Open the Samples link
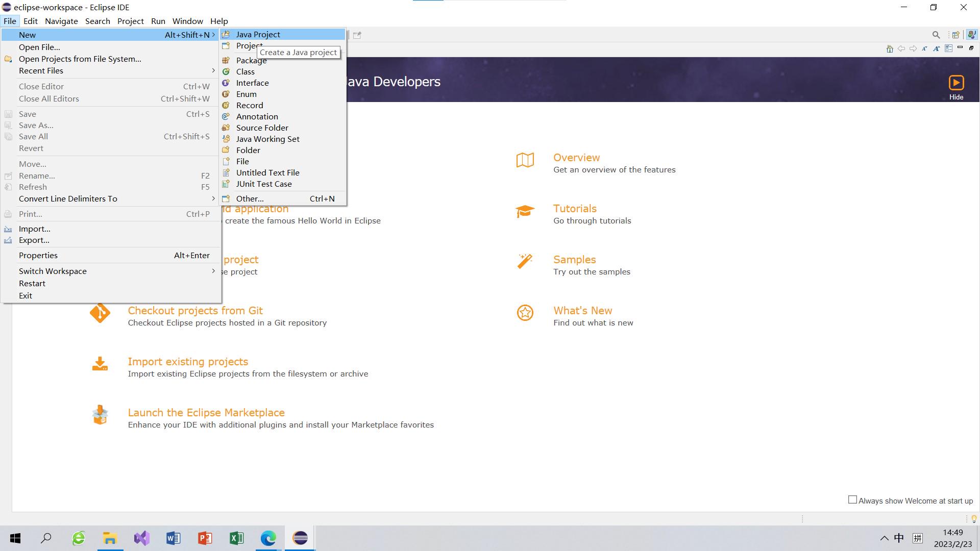This screenshot has height=551, width=980. (x=574, y=260)
